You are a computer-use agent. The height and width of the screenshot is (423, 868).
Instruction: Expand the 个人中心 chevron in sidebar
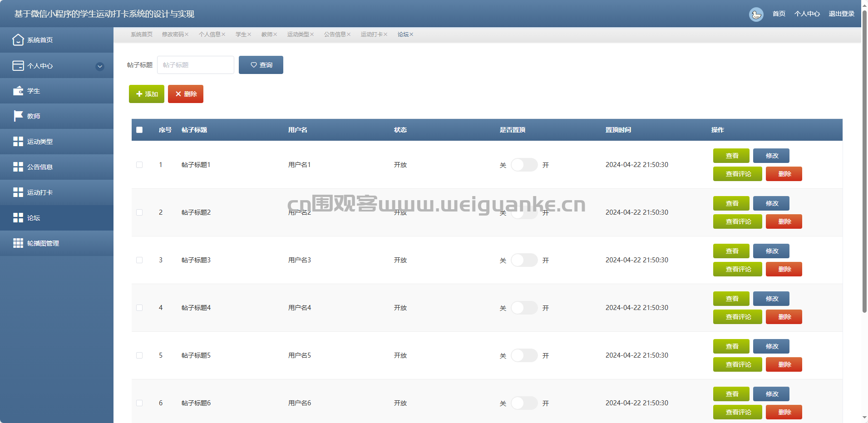tap(100, 66)
